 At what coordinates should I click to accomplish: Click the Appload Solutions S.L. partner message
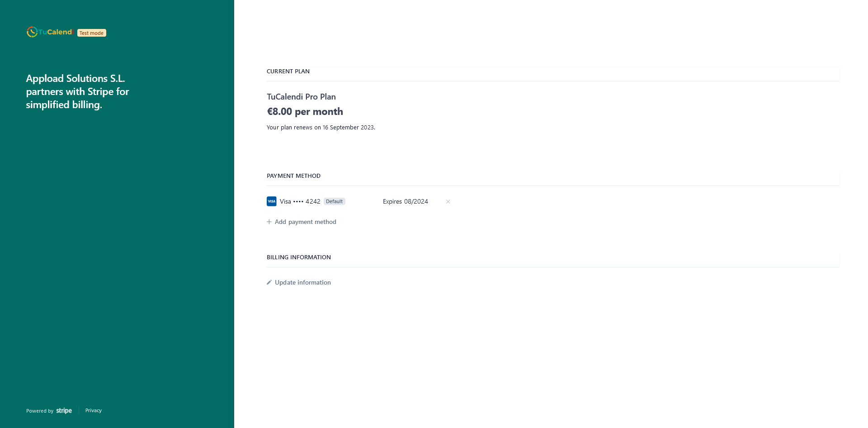(x=78, y=91)
